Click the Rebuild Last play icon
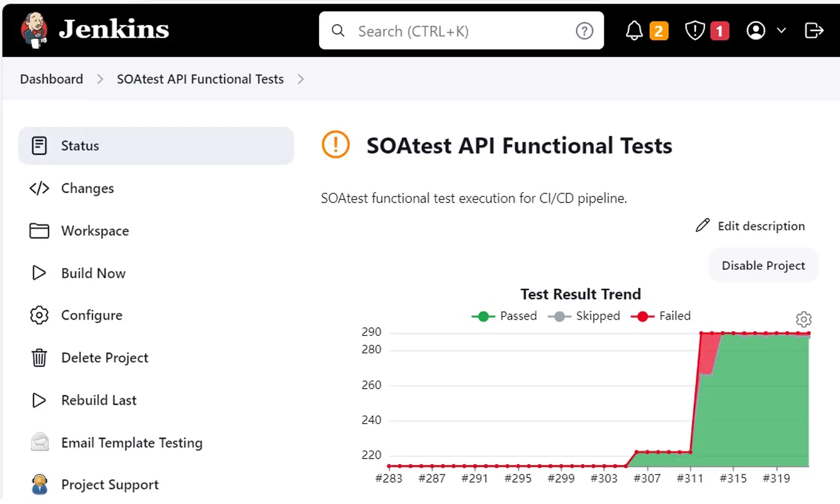Screen dimensions: 840x504 coord(39,400)
